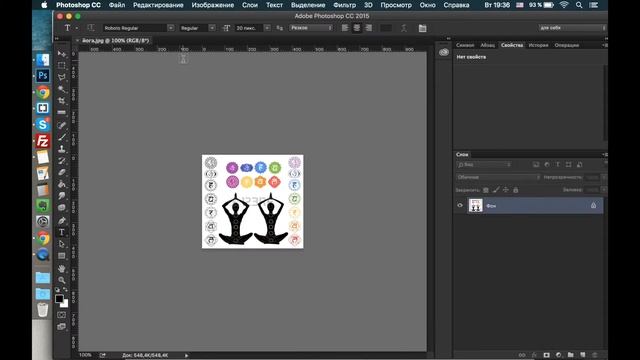Select the Brush tool
Viewport: 640px width, 360px height.
point(62,137)
